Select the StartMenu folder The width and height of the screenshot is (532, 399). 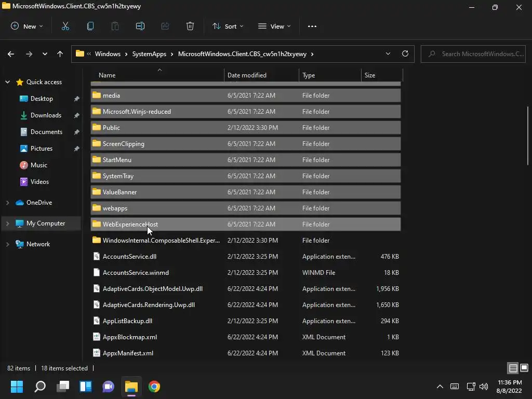tap(246, 160)
